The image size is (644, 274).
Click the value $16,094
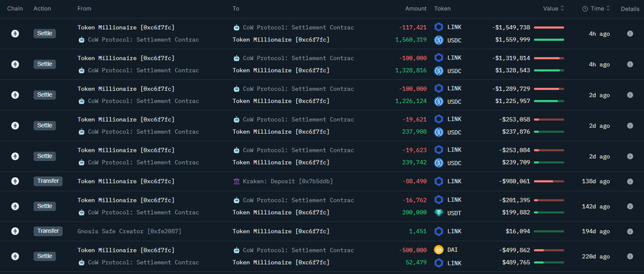click(517, 231)
